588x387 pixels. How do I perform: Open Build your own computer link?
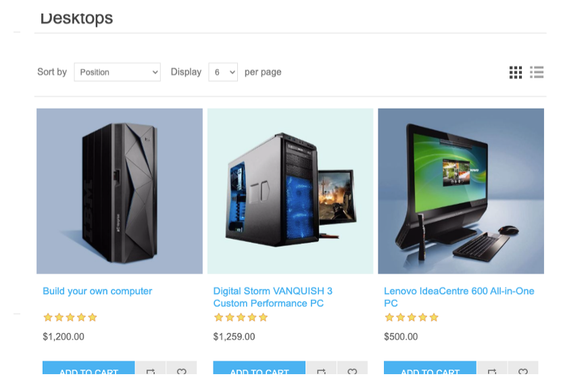click(97, 291)
